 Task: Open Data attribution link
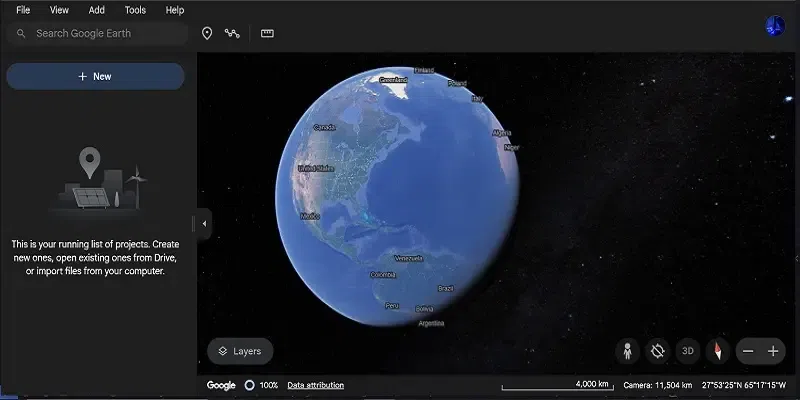point(315,385)
